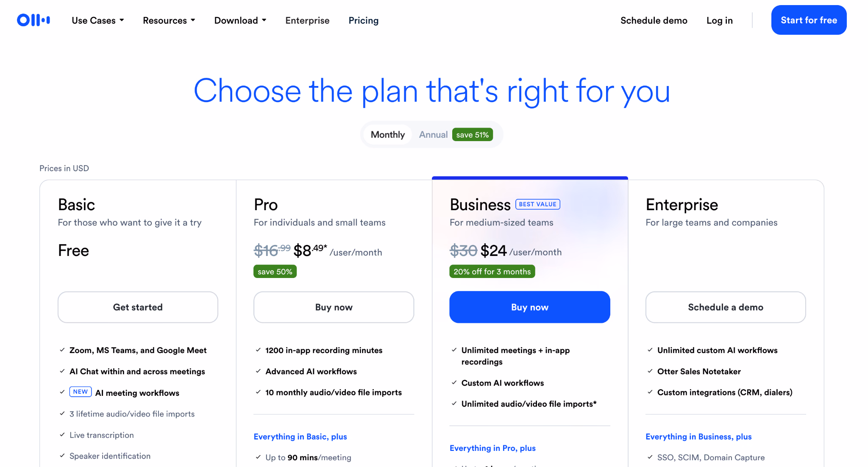Click Get started on the Basic plan
This screenshot has width=868, height=467.
pyautogui.click(x=138, y=307)
